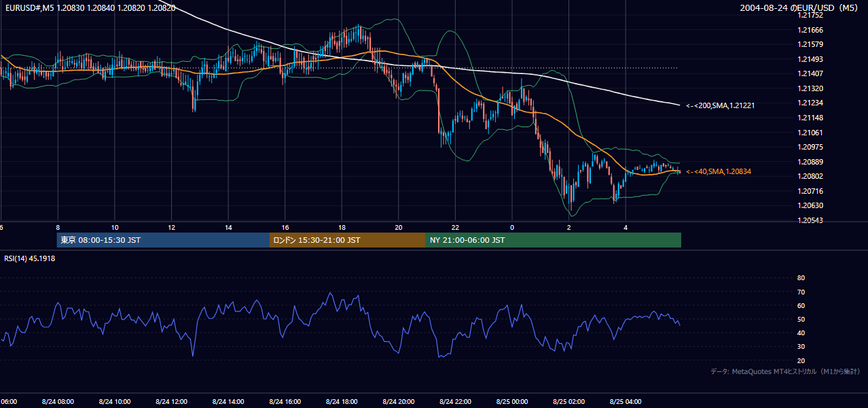Click the 8/24 08:00 bottom time label

coord(58,401)
